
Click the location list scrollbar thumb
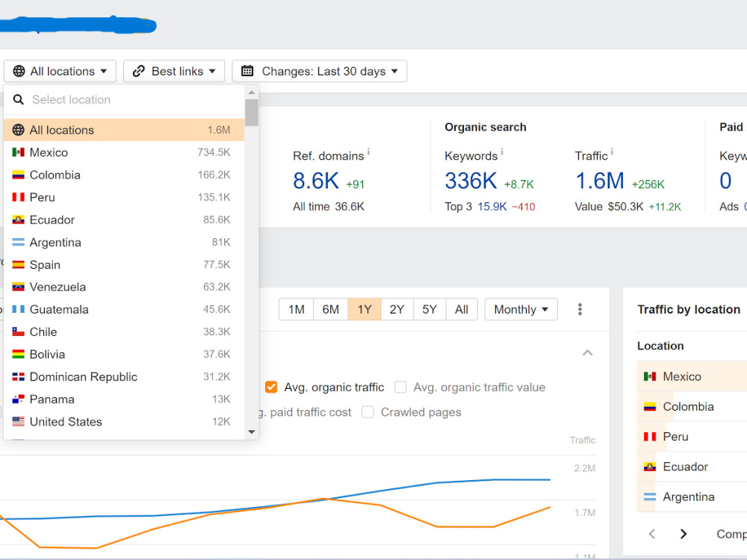point(252,113)
